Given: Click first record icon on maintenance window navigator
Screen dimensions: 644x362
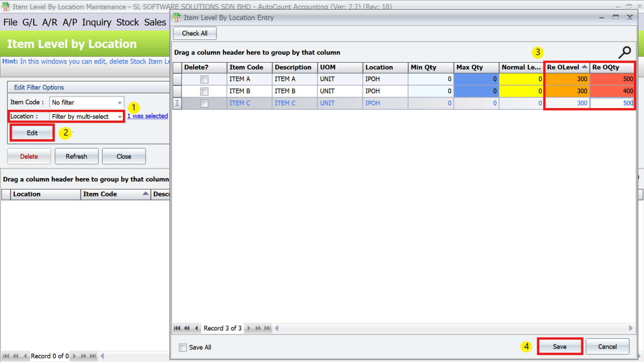Looking at the screenshot, I should tap(6, 356).
